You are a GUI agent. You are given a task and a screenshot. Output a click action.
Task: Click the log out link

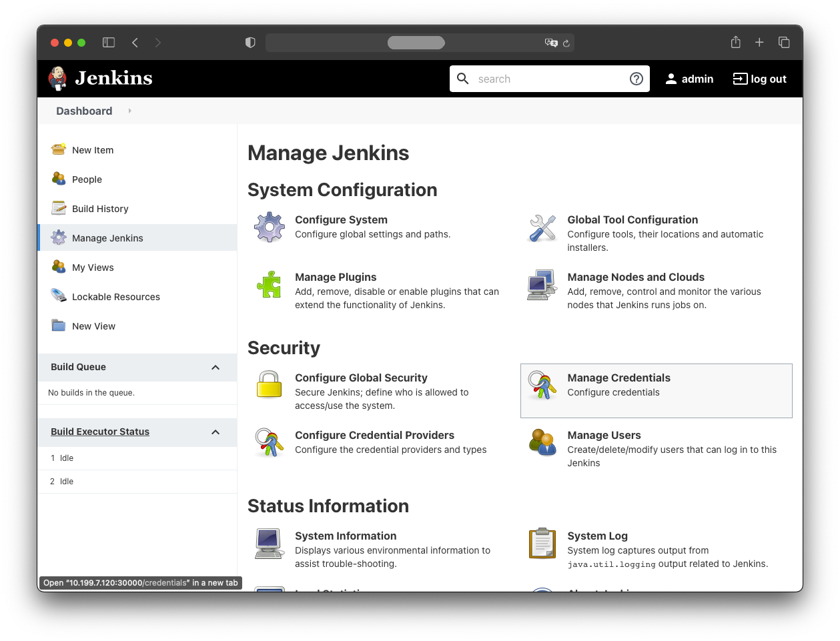(x=760, y=79)
